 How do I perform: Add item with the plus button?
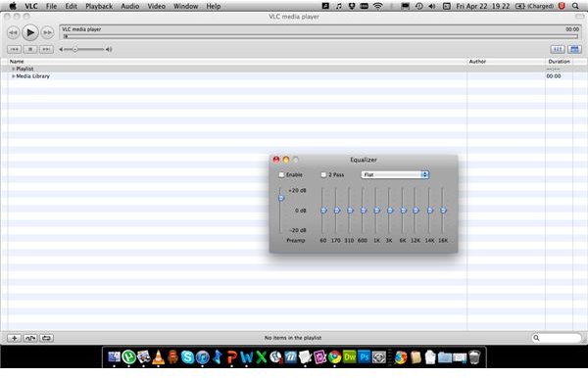[15, 338]
